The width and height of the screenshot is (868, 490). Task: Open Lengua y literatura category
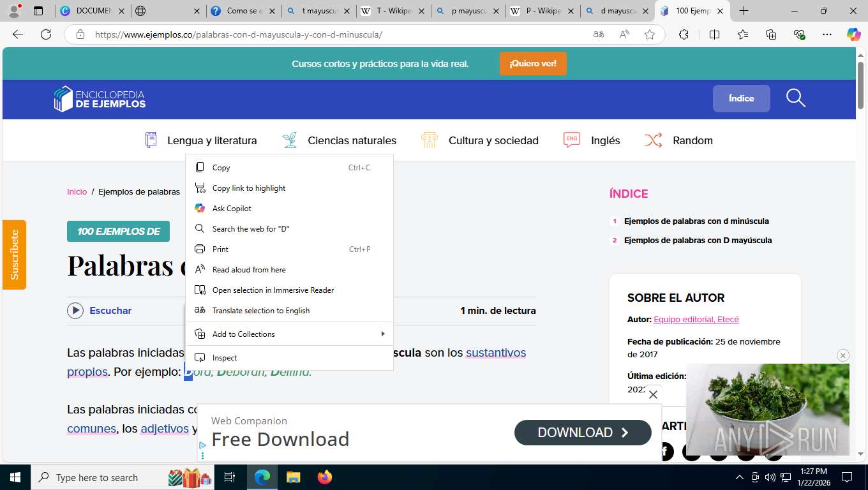click(201, 140)
